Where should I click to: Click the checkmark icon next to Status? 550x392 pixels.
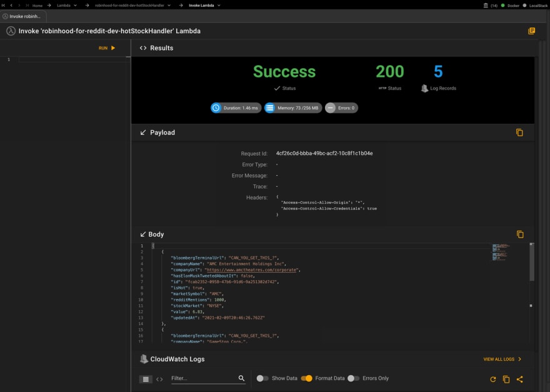pyautogui.click(x=277, y=88)
